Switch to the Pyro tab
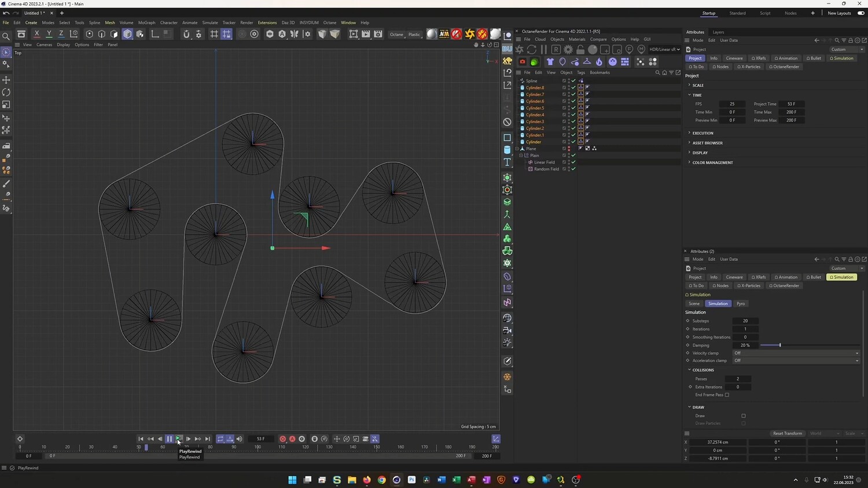Image resolution: width=868 pixels, height=488 pixels. coord(741,304)
